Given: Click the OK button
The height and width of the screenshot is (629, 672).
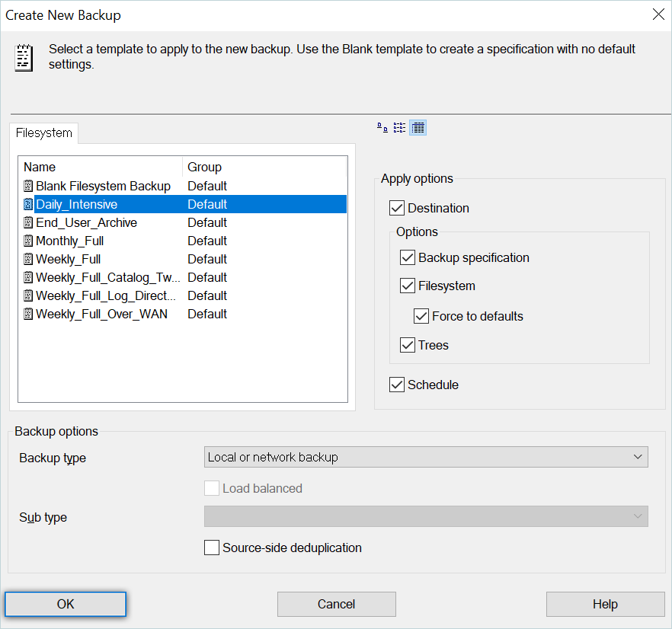Looking at the screenshot, I should click(66, 604).
